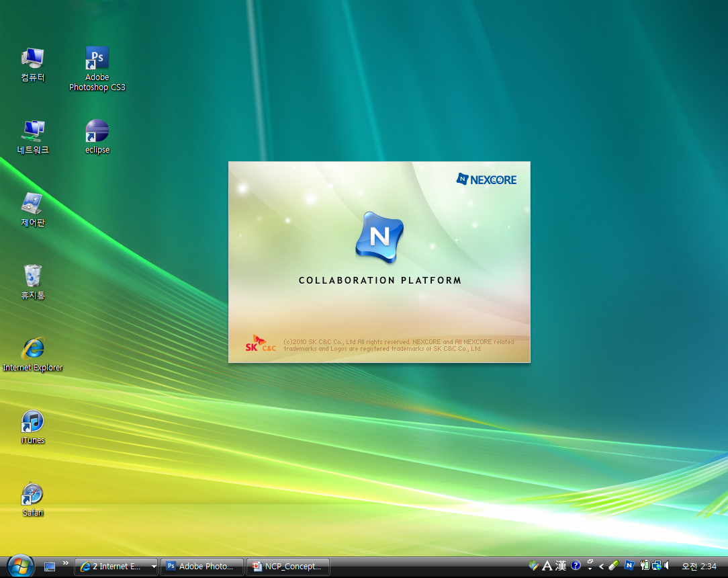The image size is (728, 578).
Task: Click the NEXCORE brand logo on the splash
Action: [x=486, y=179]
